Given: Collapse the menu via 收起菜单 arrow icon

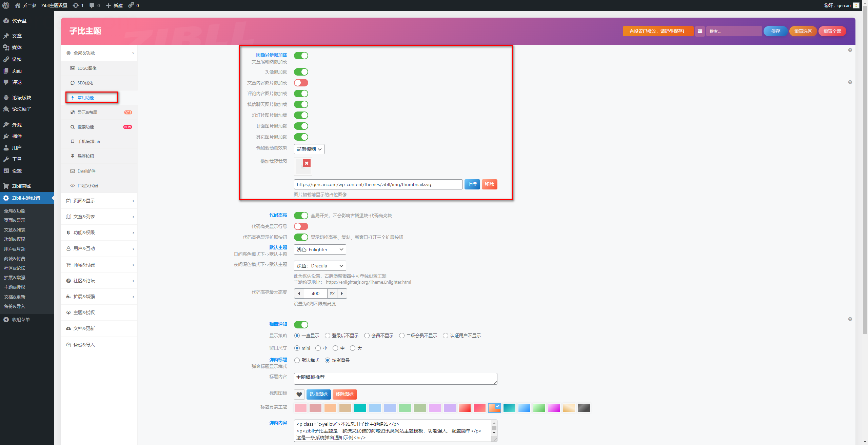Looking at the screenshot, I should pos(6,320).
